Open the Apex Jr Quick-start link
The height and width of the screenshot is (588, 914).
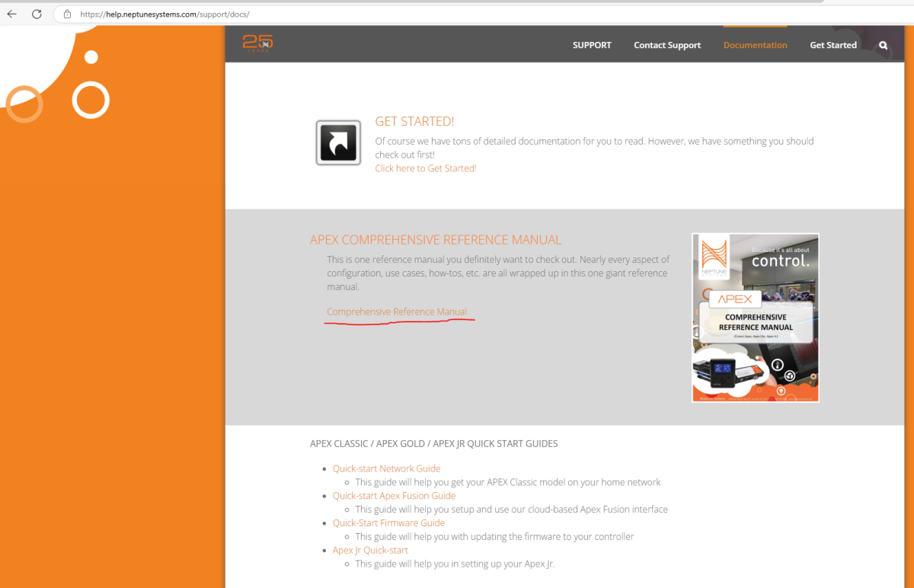tap(370, 550)
